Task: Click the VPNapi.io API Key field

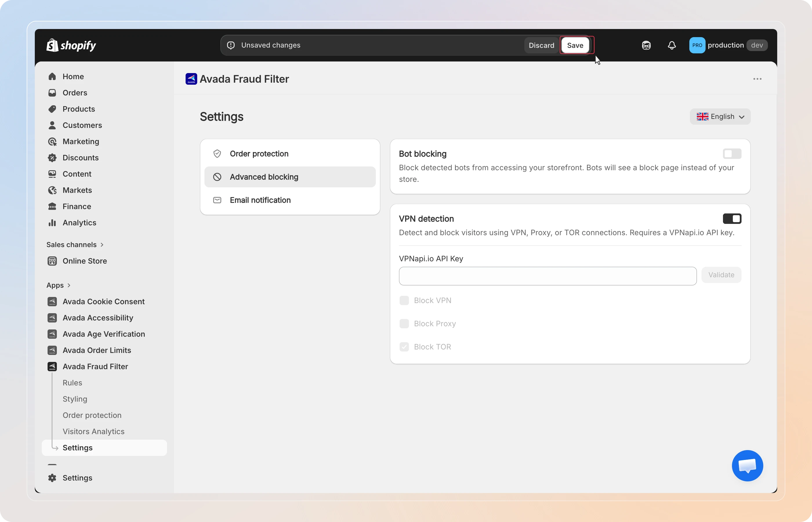Action: coord(548,276)
